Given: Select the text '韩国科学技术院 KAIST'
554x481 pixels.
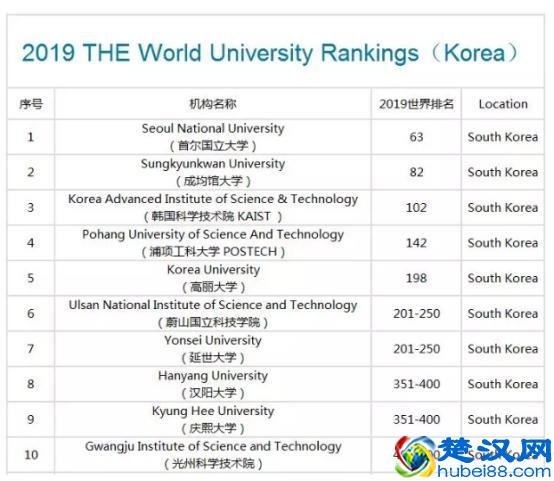Looking at the screenshot, I should (211, 216).
